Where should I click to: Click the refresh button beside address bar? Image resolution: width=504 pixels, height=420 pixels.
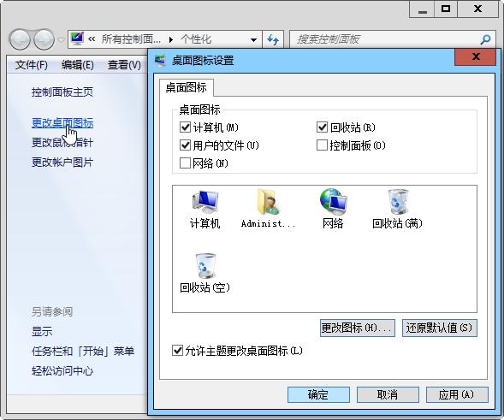coord(273,39)
